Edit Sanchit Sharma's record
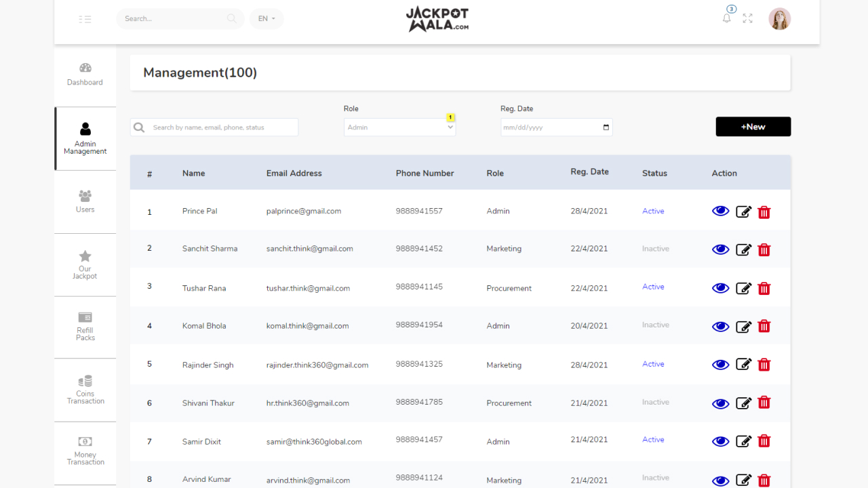This screenshot has width=868, height=488. [x=744, y=250]
